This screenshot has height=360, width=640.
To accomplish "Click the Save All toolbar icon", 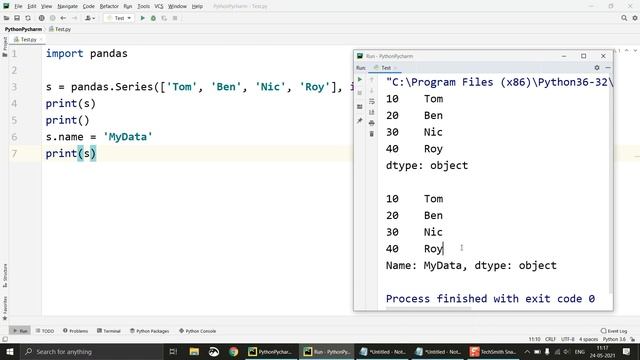I will 17,18.
